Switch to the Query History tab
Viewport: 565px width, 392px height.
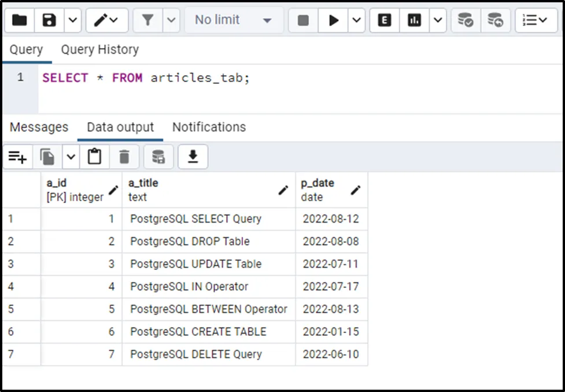tap(100, 50)
